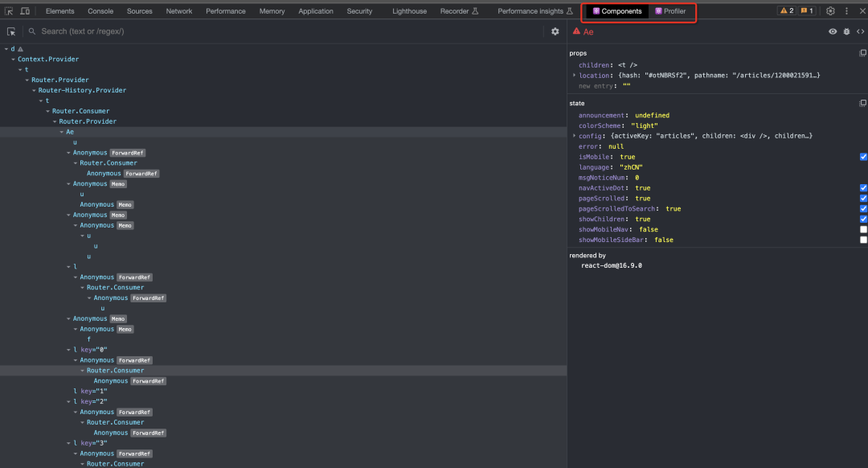
Task: Toggle the pageScrolledToSearch checkbox
Action: click(x=863, y=209)
